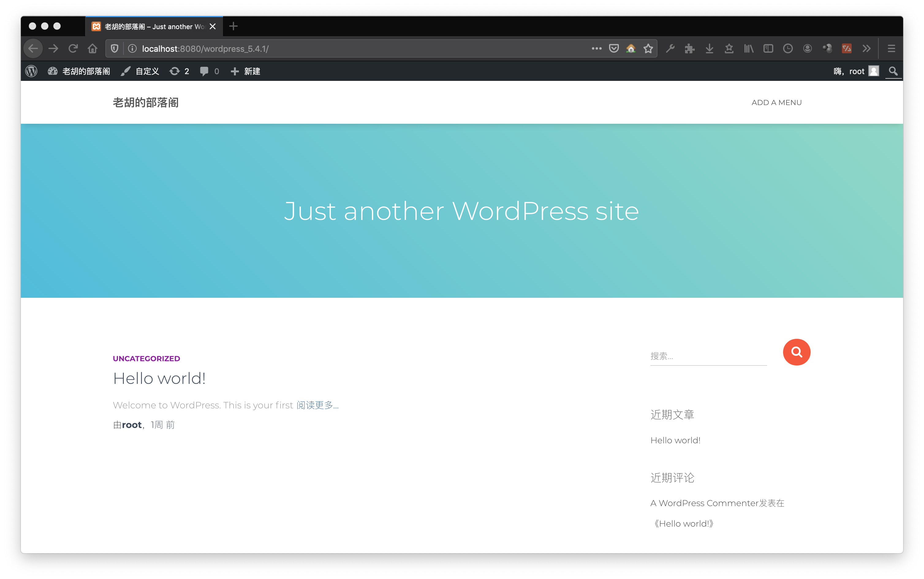Bookmark this page with the star
The height and width of the screenshot is (579, 924).
tap(648, 49)
